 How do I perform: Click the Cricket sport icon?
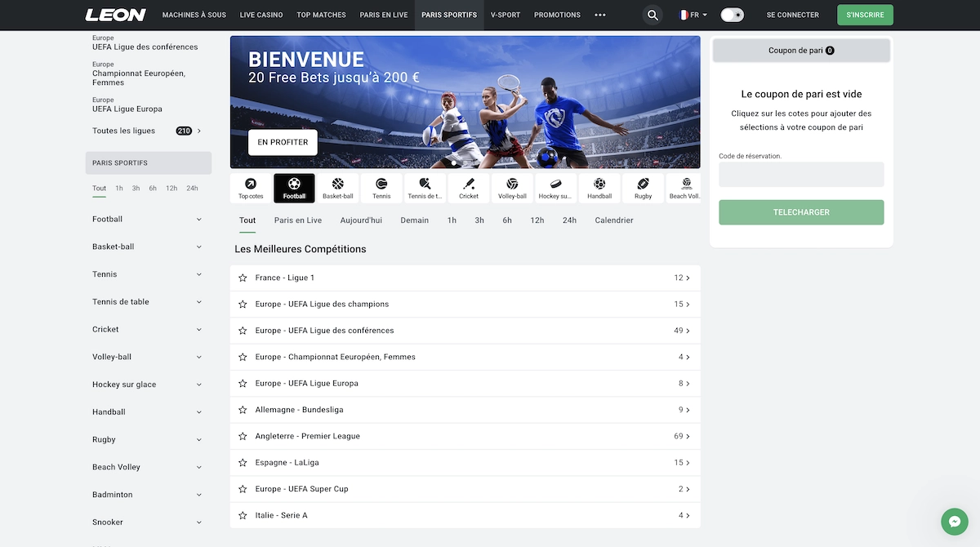point(468,187)
